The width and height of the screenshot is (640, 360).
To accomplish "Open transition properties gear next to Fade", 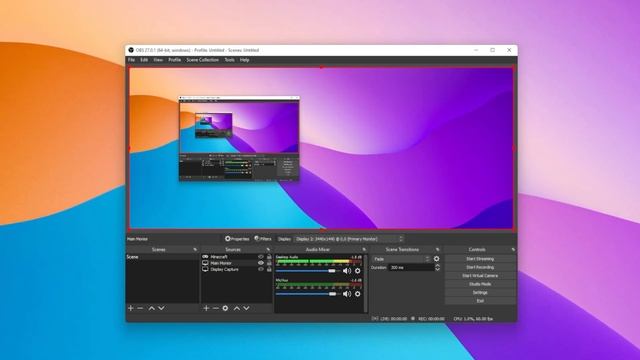I will tap(437, 259).
